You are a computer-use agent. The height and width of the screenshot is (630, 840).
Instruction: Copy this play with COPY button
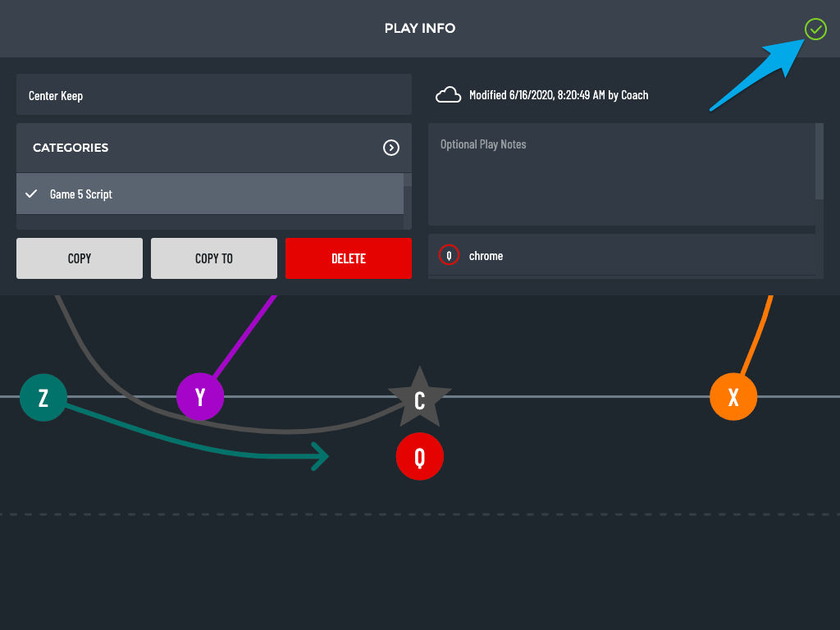coord(80,258)
